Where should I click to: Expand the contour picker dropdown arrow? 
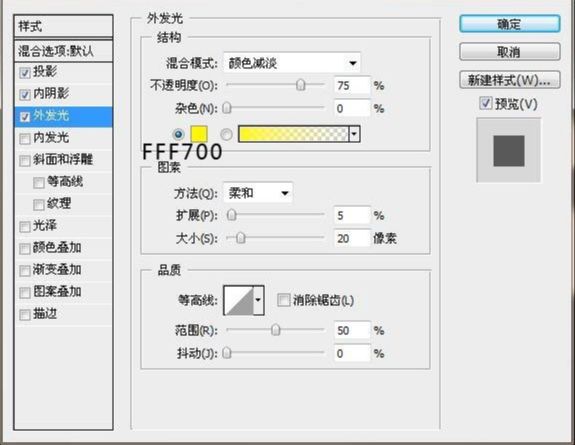259,300
